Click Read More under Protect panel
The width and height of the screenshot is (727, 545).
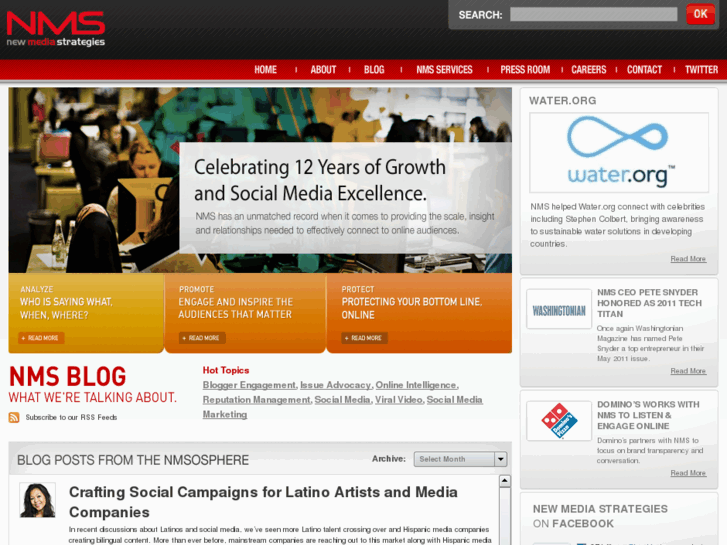364,338
